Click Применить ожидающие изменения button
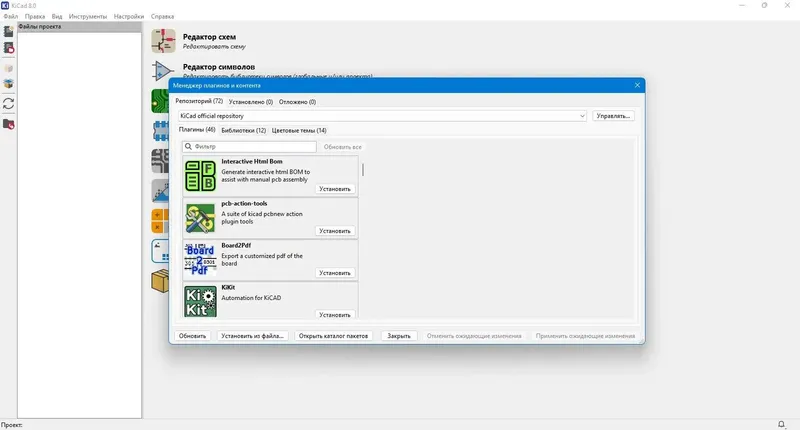 (x=585, y=336)
